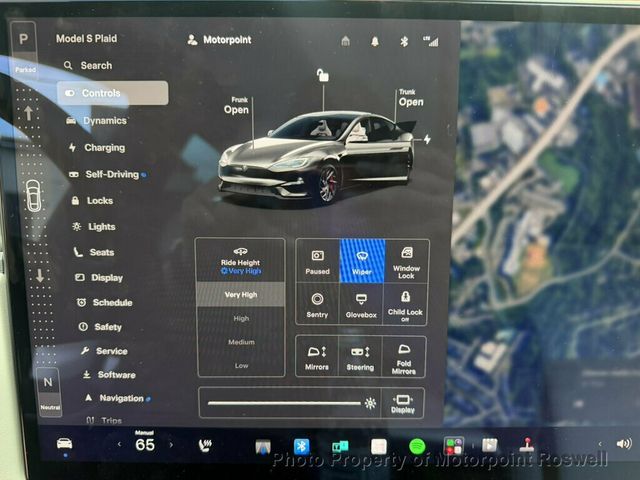Tap the Motorpoint driver profile

pyautogui.click(x=220, y=40)
